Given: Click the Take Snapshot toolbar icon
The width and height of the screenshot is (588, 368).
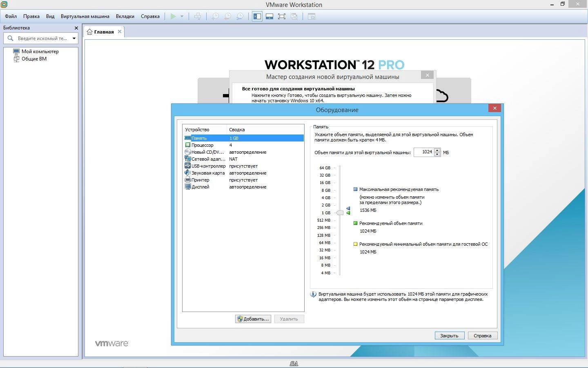Looking at the screenshot, I should tap(215, 16).
